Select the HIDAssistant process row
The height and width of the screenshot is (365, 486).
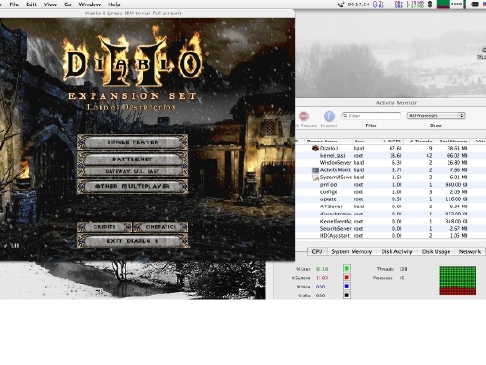391,236
